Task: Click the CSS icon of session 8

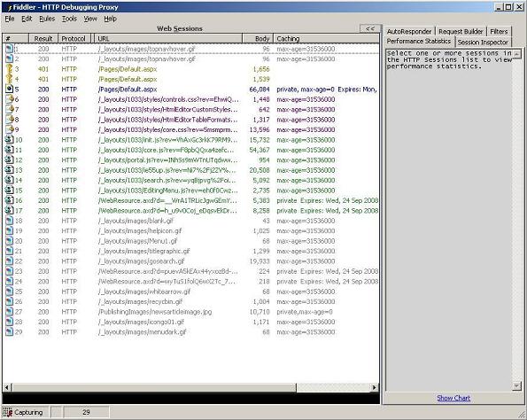Action: click(10, 120)
